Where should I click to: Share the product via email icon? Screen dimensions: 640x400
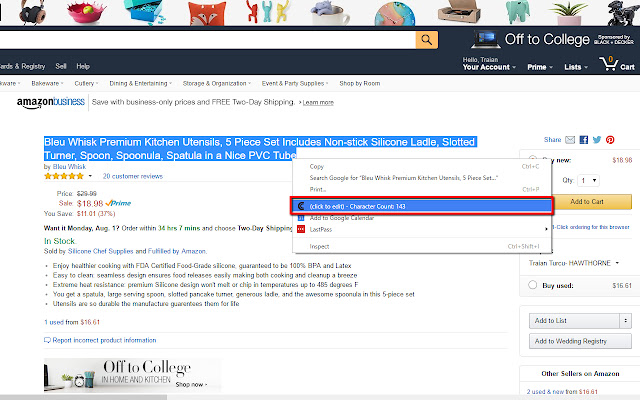(570, 140)
